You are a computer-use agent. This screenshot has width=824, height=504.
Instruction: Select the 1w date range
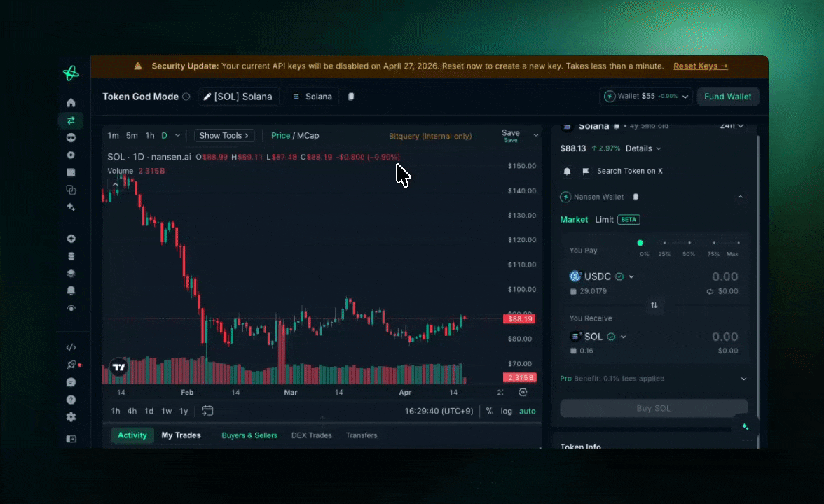click(167, 411)
